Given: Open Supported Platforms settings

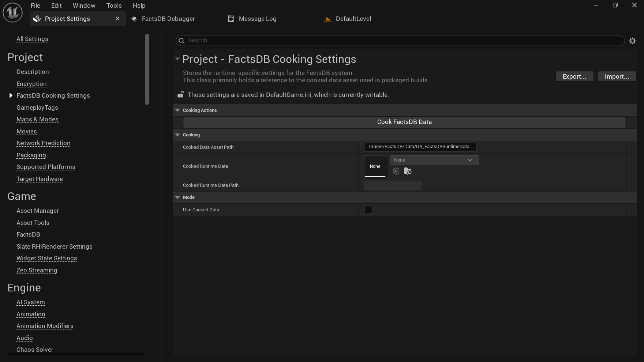Looking at the screenshot, I should point(46,167).
